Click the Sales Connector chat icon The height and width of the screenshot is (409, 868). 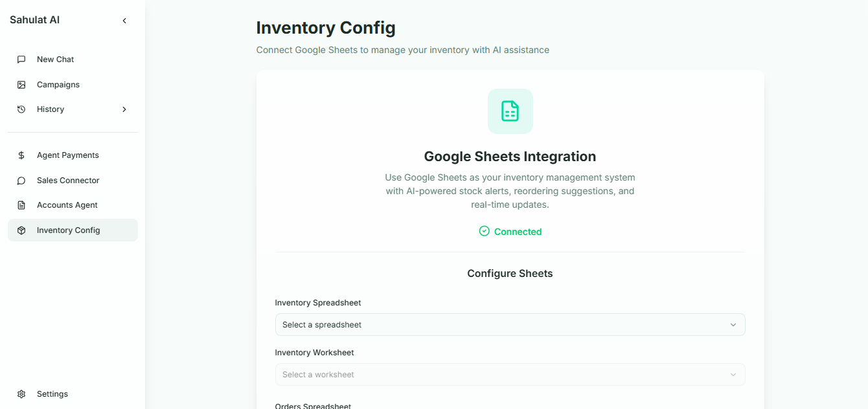pyautogui.click(x=21, y=181)
